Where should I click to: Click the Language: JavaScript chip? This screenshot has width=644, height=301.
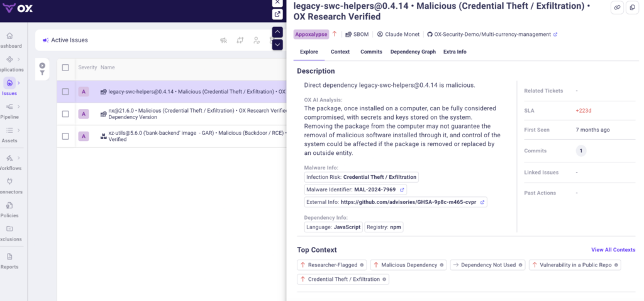(x=333, y=227)
